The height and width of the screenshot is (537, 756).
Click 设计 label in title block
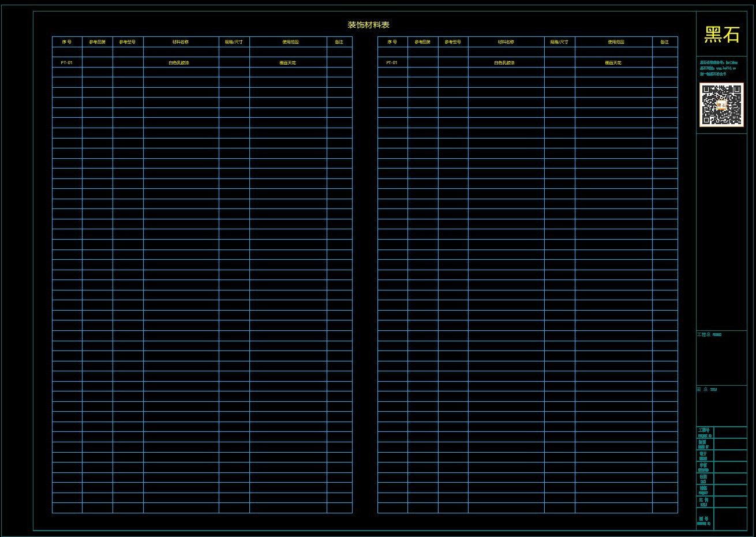coord(703,454)
